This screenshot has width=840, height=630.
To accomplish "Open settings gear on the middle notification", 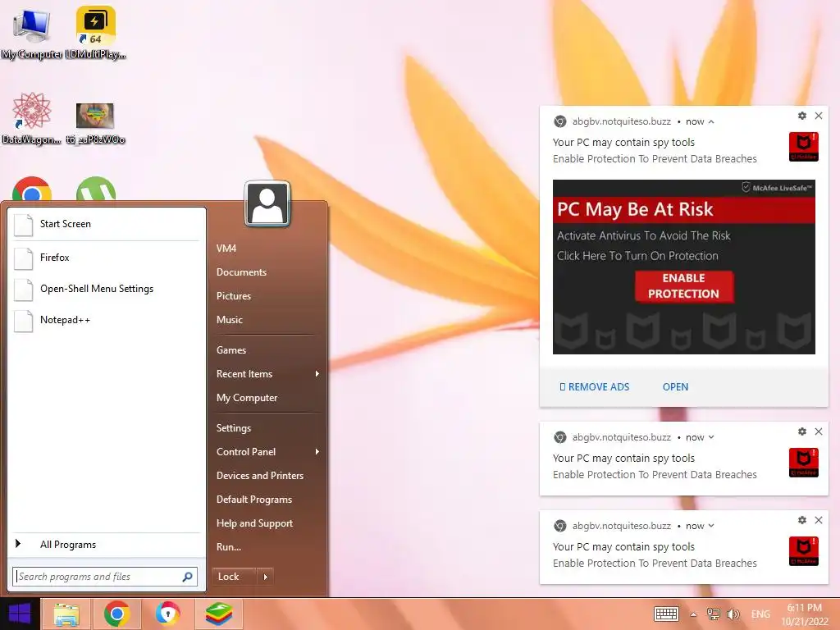I will 802,431.
